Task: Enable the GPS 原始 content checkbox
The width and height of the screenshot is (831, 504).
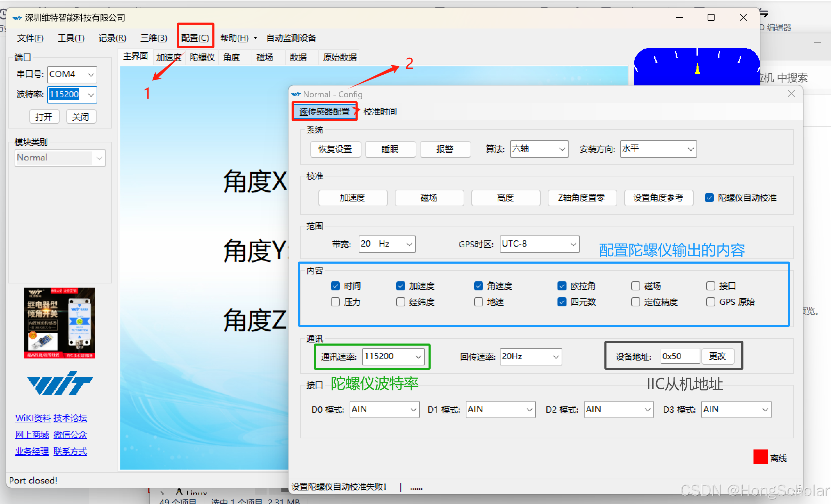Action: tap(710, 302)
